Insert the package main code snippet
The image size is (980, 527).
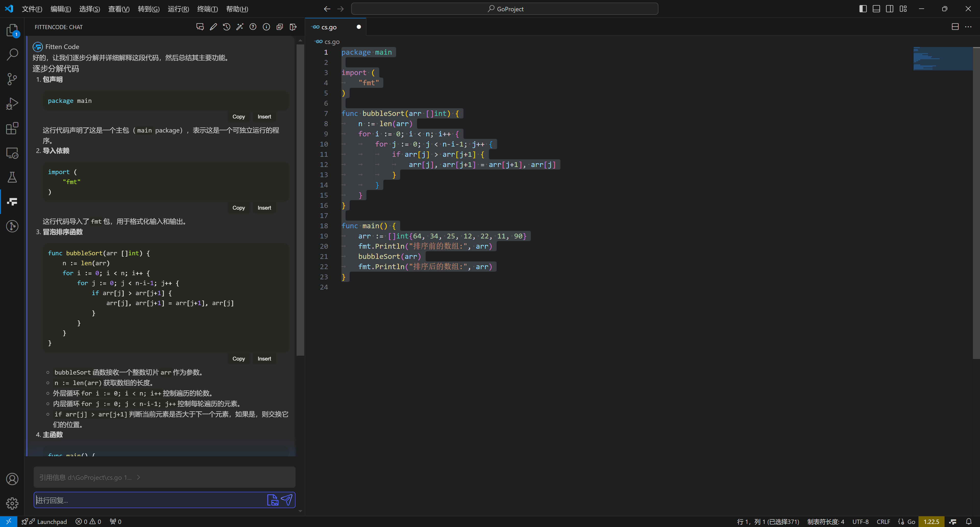point(264,116)
